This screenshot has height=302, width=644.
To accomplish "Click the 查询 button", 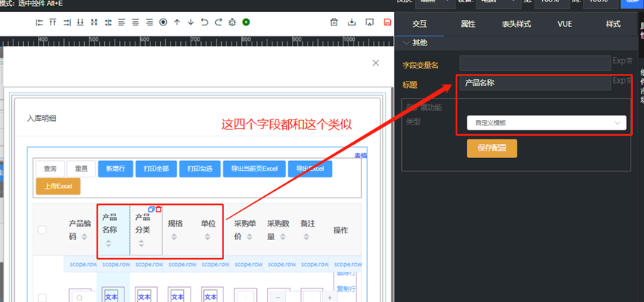I will click(50, 169).
